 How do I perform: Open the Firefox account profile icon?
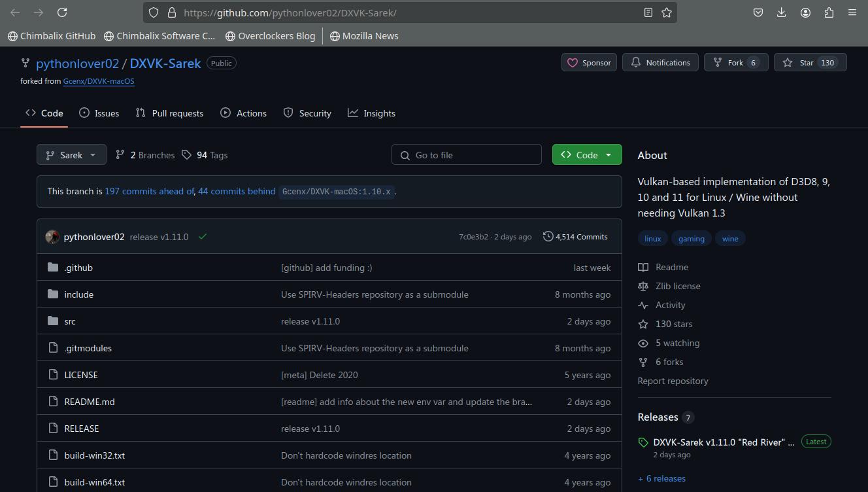coord(805,12)
